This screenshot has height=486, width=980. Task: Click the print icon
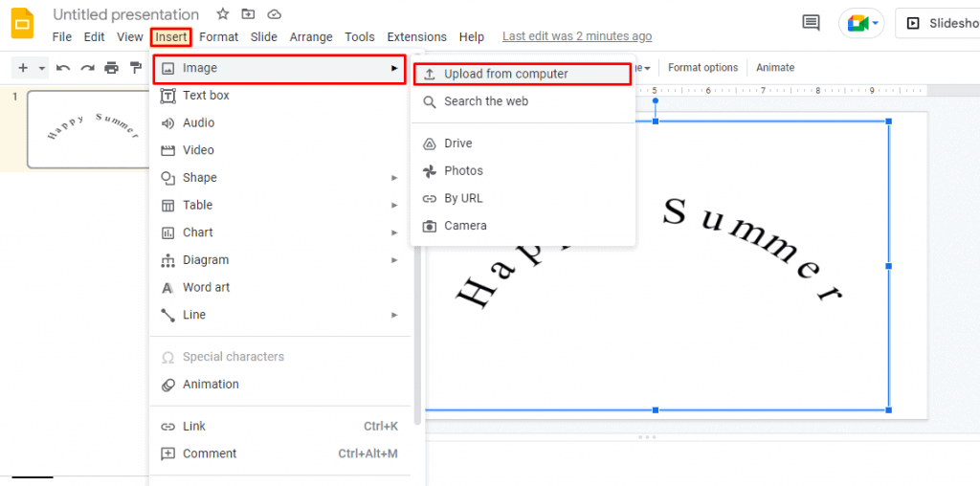click(x=111, y=68)
